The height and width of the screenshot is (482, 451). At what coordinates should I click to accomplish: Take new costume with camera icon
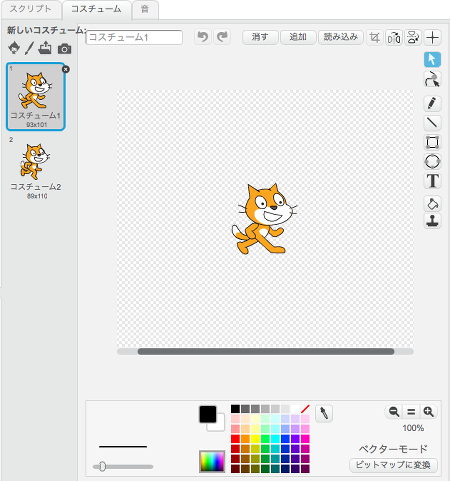64,49
